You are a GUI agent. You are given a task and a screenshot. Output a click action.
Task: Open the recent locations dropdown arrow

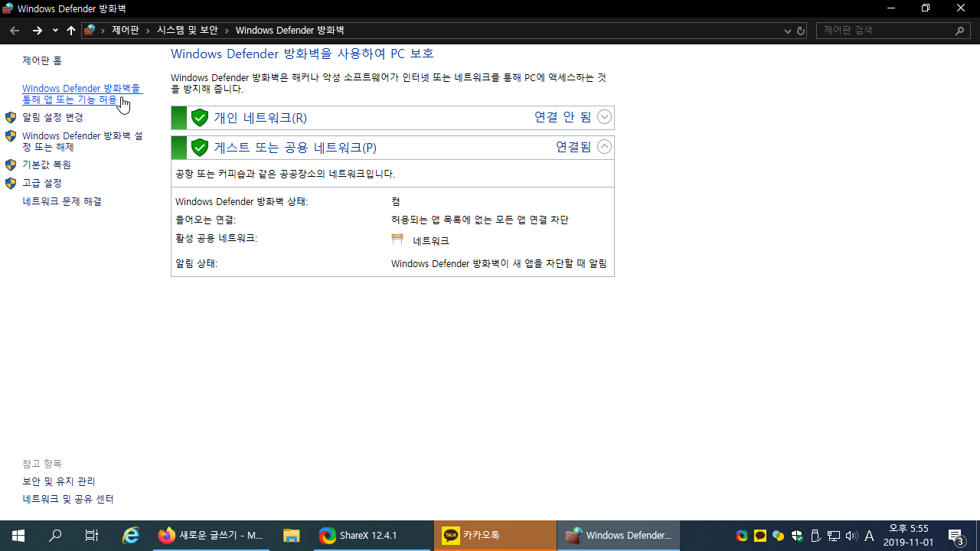click(55, 31)
